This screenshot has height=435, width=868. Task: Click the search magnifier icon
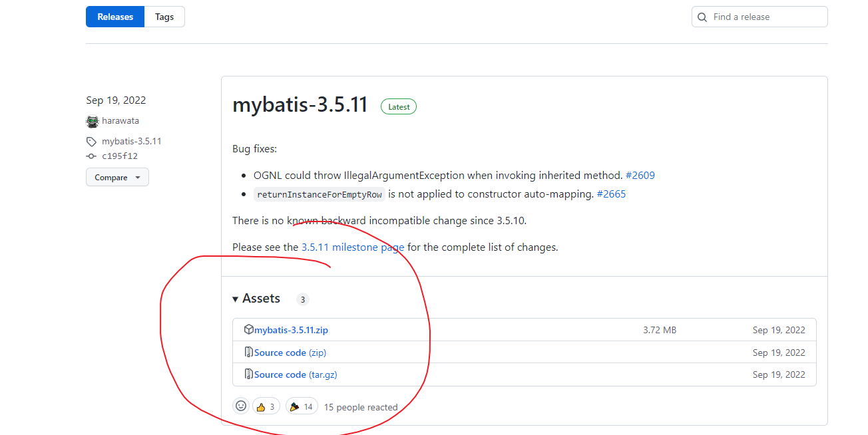(703, 17)
